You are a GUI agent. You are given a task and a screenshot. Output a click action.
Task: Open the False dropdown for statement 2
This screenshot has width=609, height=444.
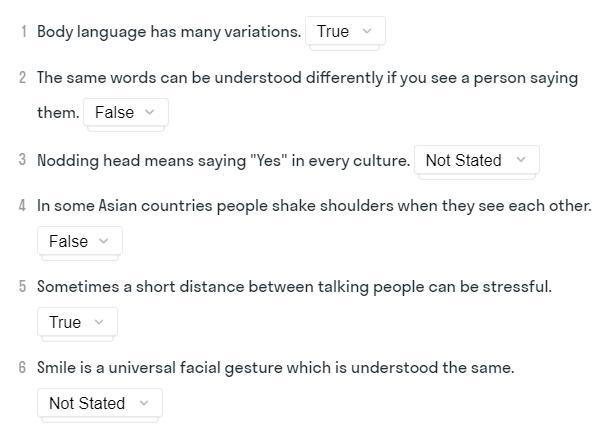click(x=126, y=112)
